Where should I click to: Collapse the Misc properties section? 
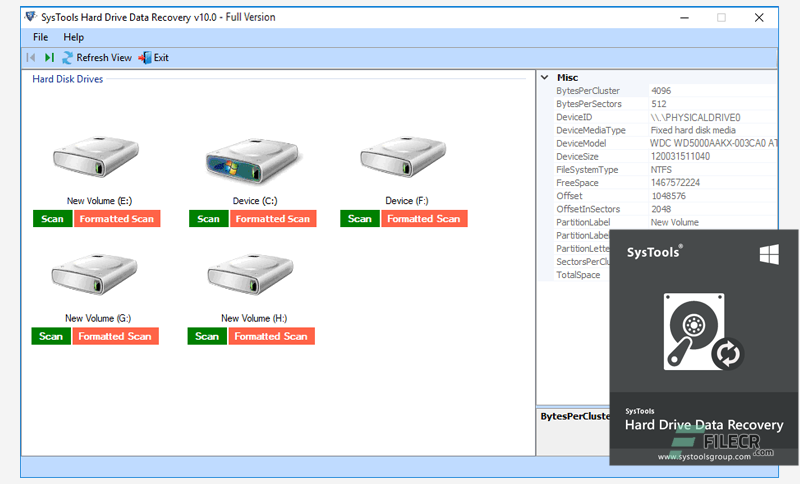(x=545, y=78)
